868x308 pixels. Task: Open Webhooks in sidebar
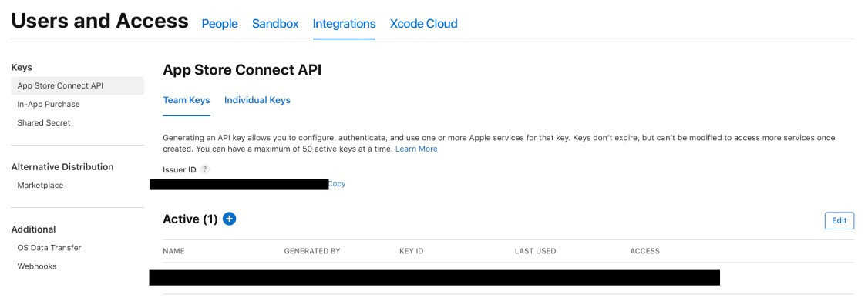[37, 266]
